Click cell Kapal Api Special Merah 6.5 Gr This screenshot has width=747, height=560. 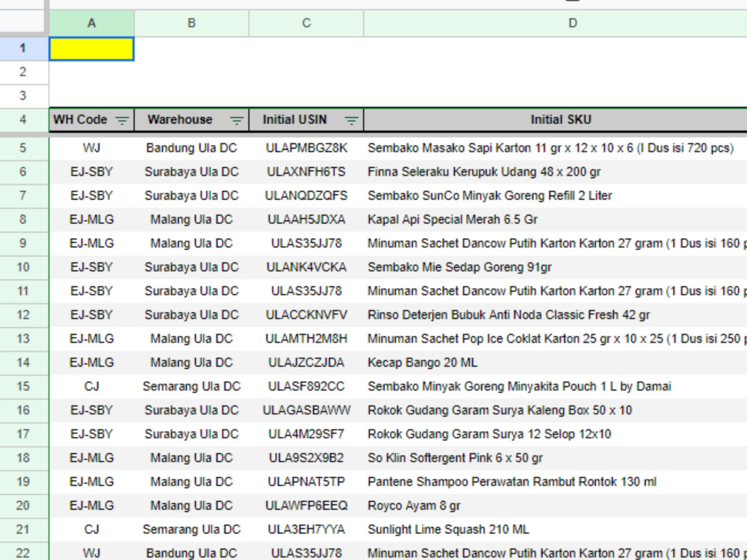point(556,220)
